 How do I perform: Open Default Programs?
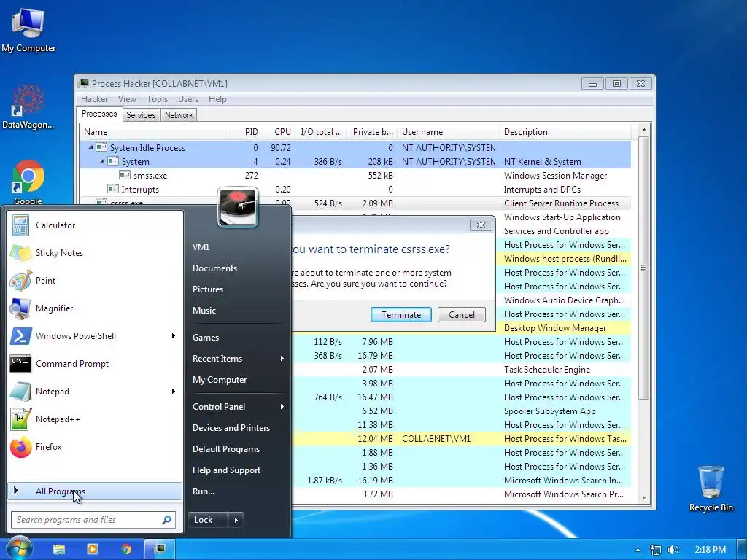click(x=226, y=449)
